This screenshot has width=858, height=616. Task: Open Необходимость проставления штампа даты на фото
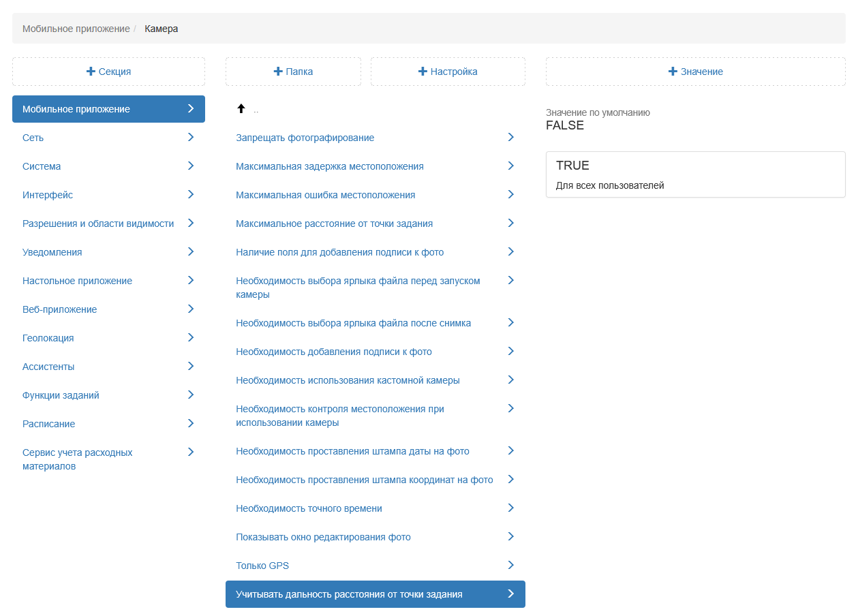tap(352, 451)
